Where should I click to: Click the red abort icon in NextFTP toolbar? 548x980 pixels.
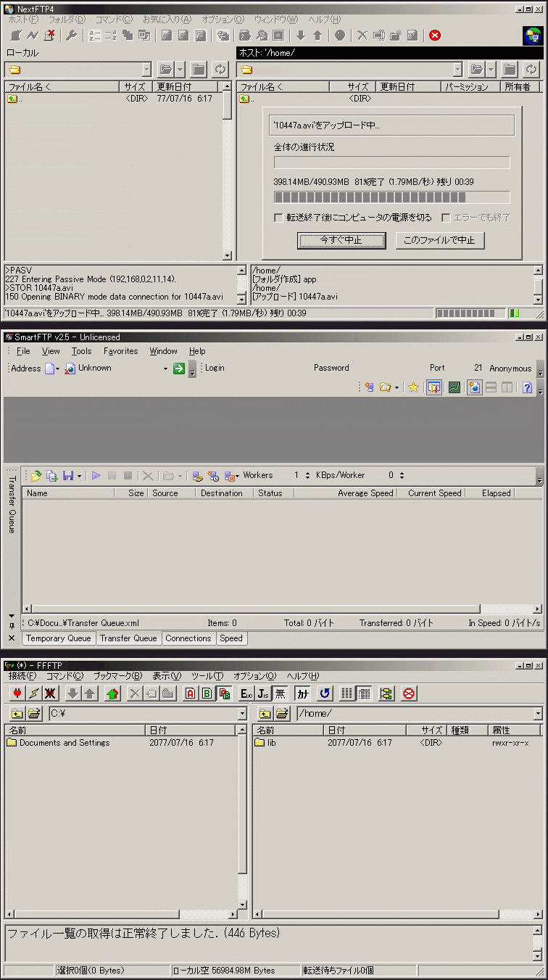click(x=435, y=36)
